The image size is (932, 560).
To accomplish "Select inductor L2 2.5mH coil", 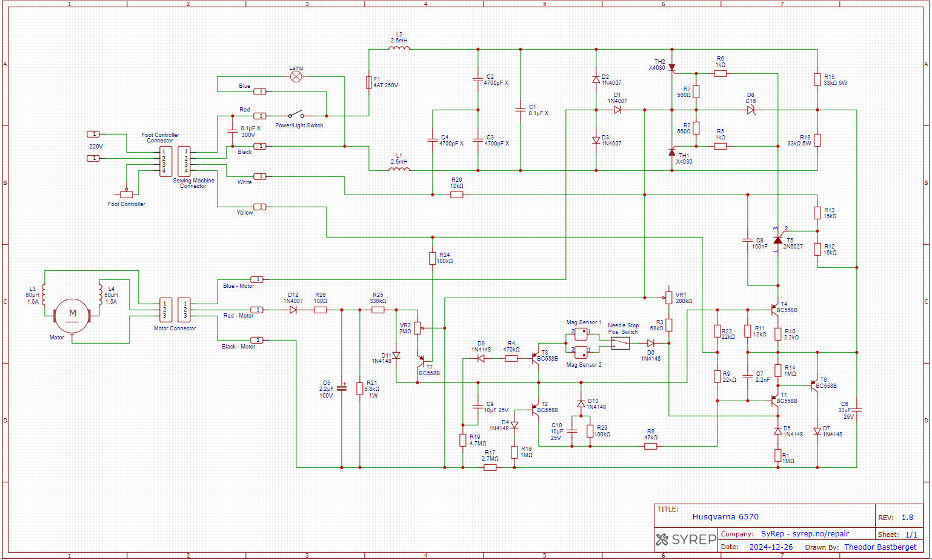I will point(399,48).
